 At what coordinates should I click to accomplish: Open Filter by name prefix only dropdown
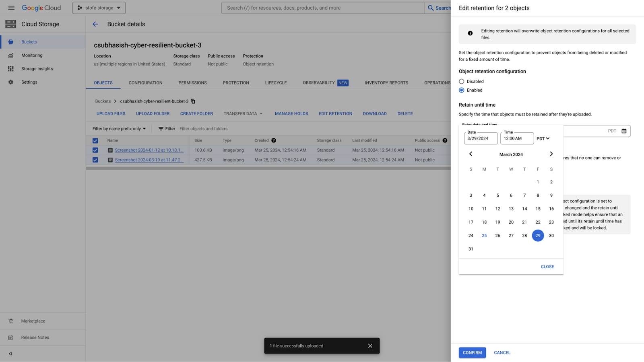tap(119, 129)
